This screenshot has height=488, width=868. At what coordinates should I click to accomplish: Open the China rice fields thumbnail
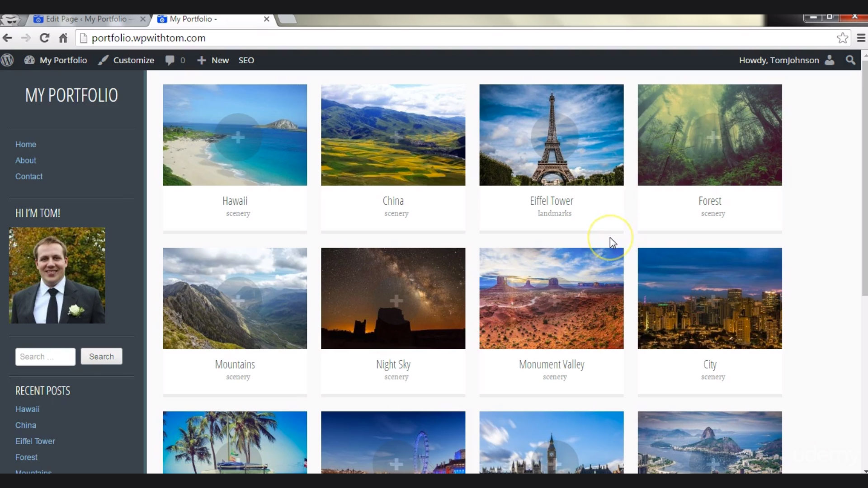393,135
